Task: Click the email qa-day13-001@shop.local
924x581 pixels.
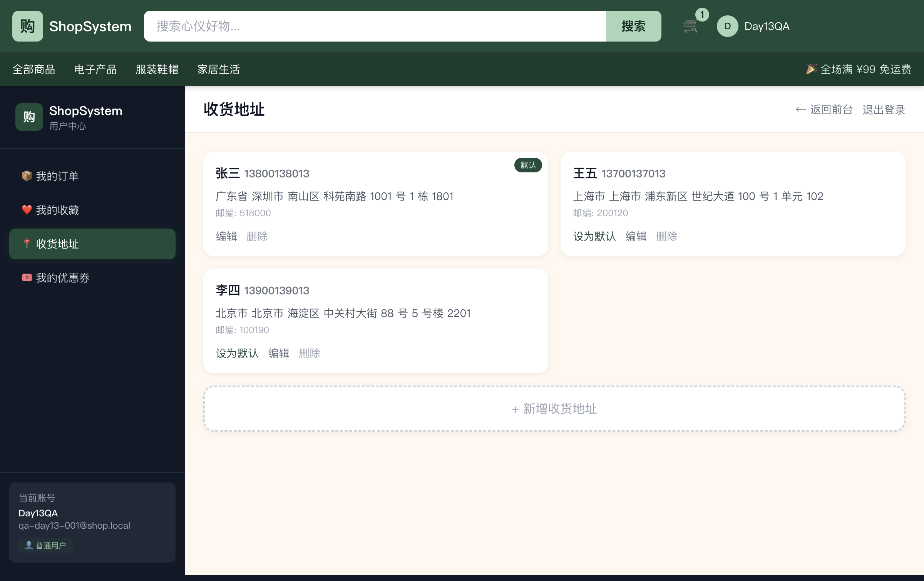Action: point(74,526)
